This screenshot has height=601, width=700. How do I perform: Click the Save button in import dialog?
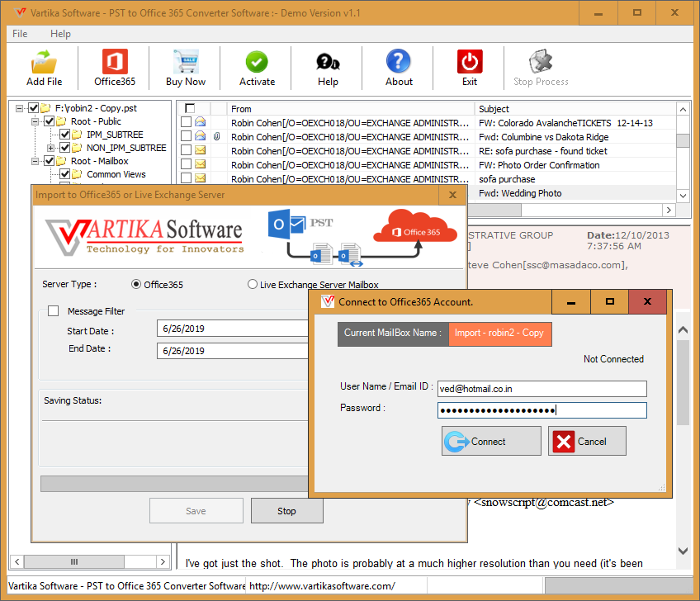pos(196,511)
